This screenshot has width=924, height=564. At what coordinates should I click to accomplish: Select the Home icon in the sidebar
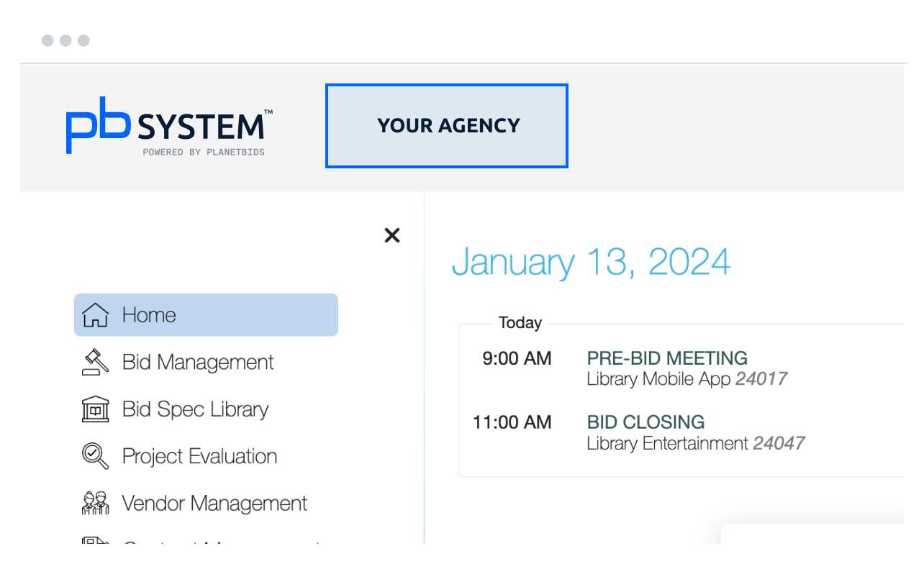(94, 314)
